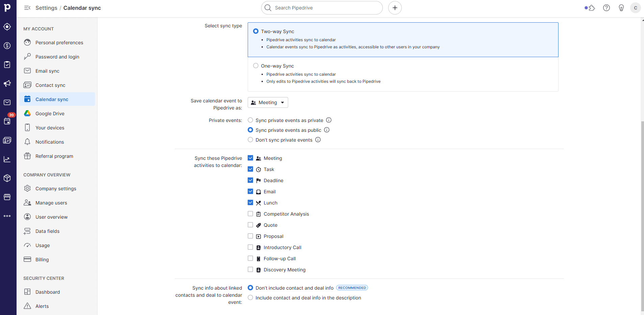Open Usage page

point(57,245)
